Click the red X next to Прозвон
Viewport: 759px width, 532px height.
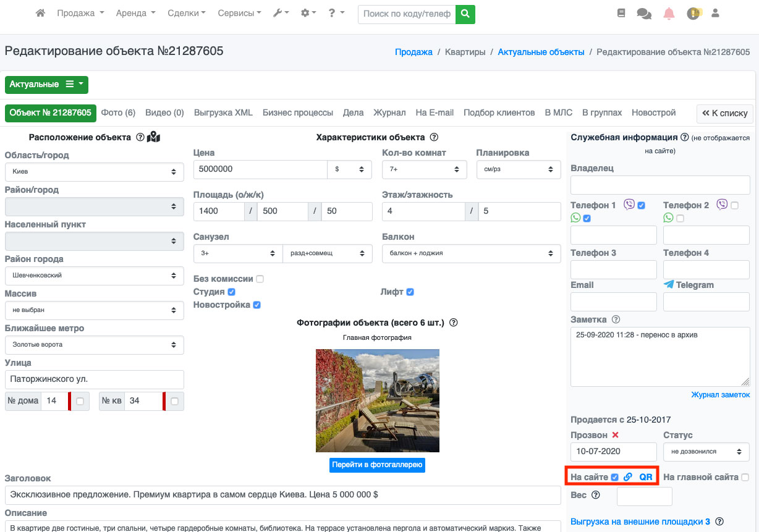point(615,435)
